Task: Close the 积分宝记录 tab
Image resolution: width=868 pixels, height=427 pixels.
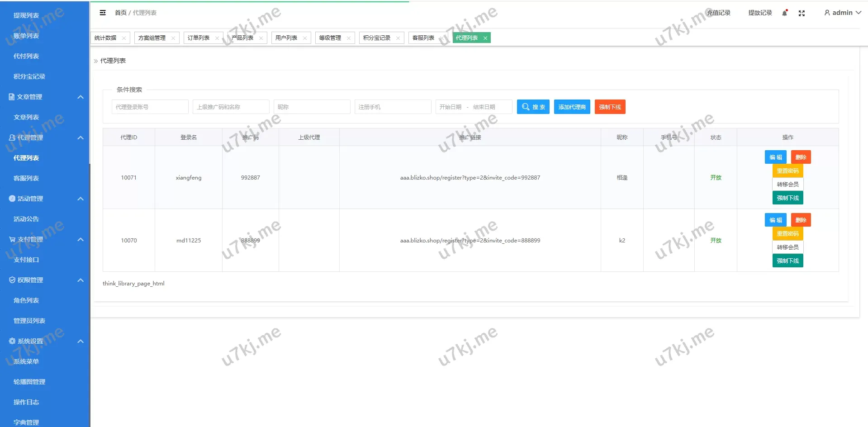Action: [398, 38]
